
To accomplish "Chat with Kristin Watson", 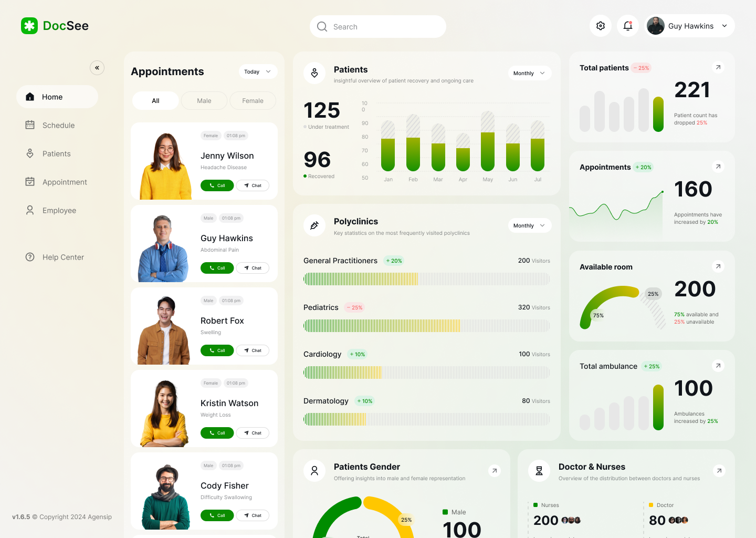I will [x=253, y=433].
